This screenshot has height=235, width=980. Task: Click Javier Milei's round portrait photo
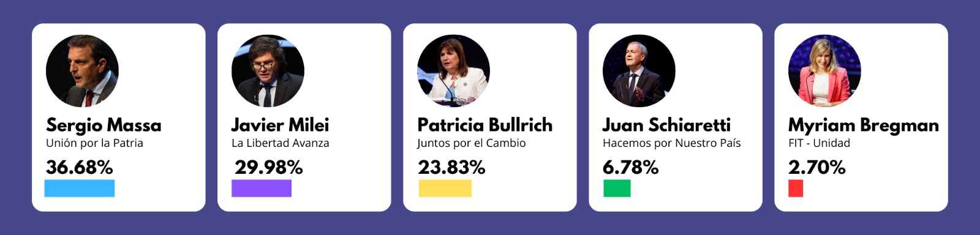click(x=268, y=71)
